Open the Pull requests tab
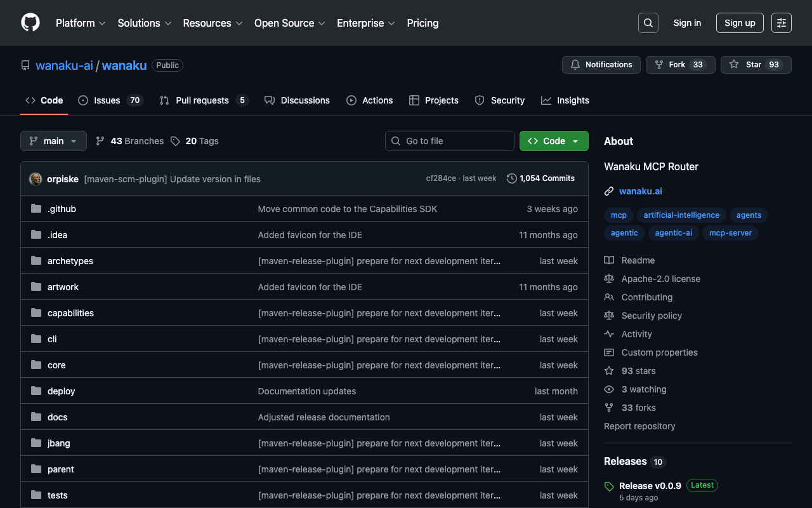812x508 pixels. click(203, 100)
